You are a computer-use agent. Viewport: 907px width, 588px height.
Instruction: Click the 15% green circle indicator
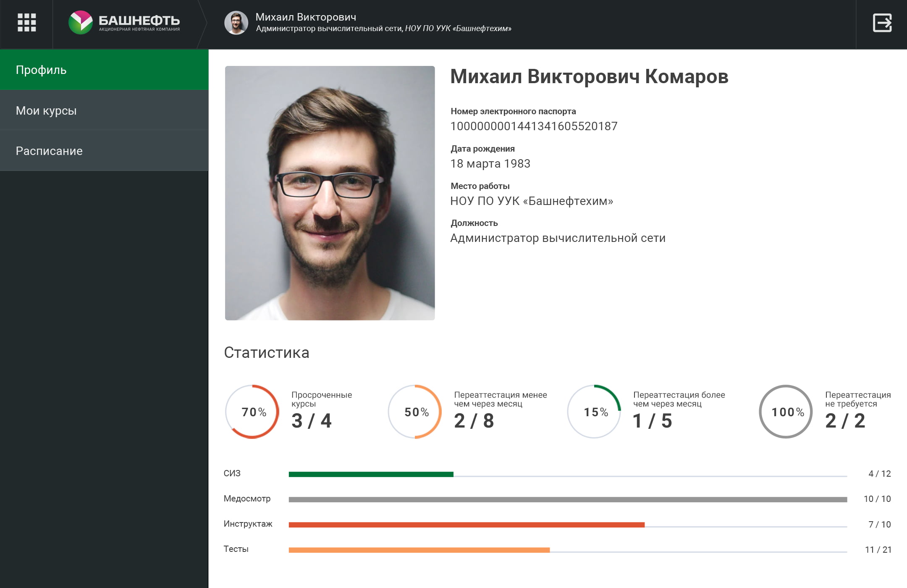coord(595,412)
